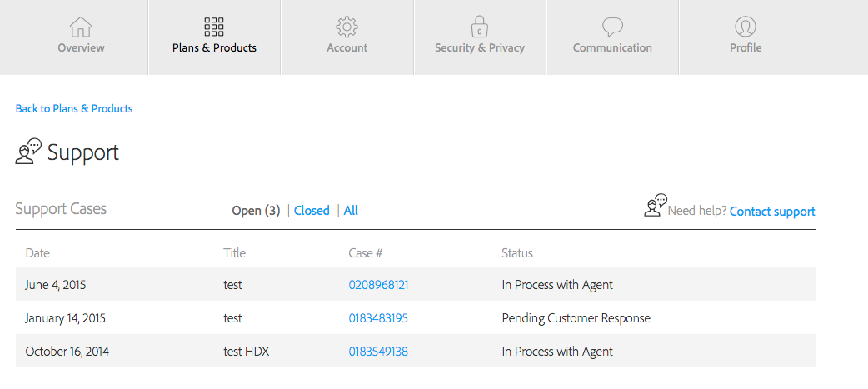Open case number 0208968121
The image size is (868, 389).
click(x=379, y=285)
